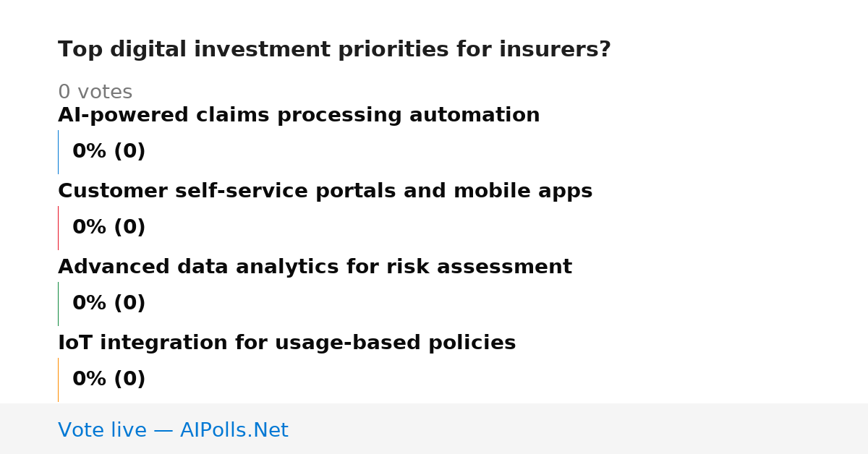Select 'IoT integration for usage-based policies' option
868x454 pixels.
click(286, 343)
